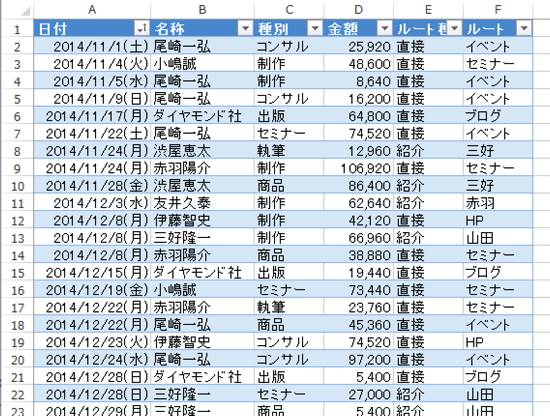
Task: Select amount cell 62,640
Action: pyautogui.click(x=359, y=203)
